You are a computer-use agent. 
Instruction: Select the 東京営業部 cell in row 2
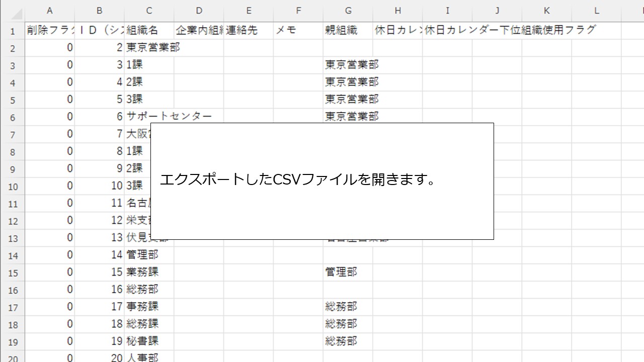point(148,47)
